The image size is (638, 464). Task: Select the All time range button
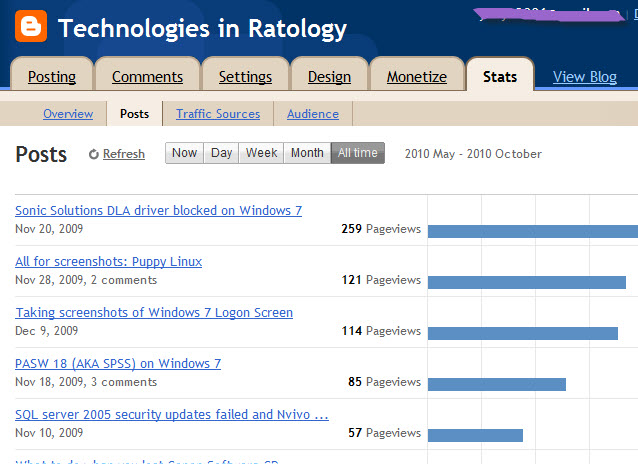click(357, 153)
